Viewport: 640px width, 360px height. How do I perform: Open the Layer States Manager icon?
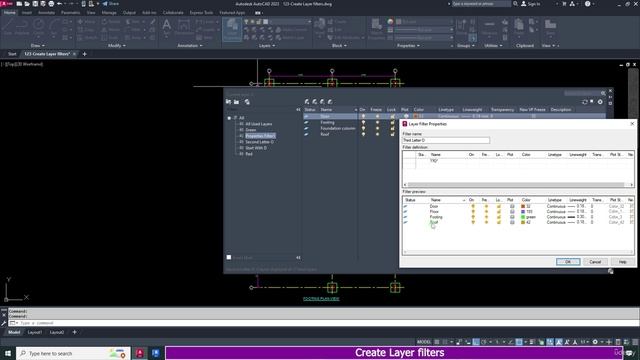(x=247, y=102)
